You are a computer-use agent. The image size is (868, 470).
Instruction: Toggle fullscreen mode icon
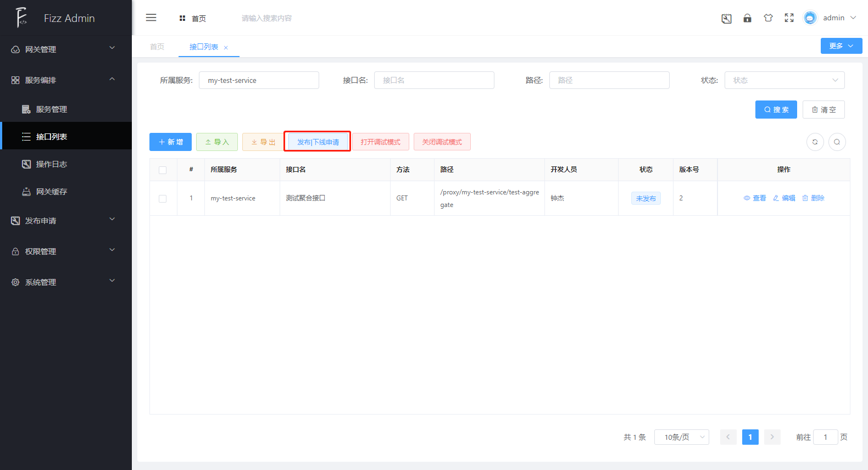789,18
